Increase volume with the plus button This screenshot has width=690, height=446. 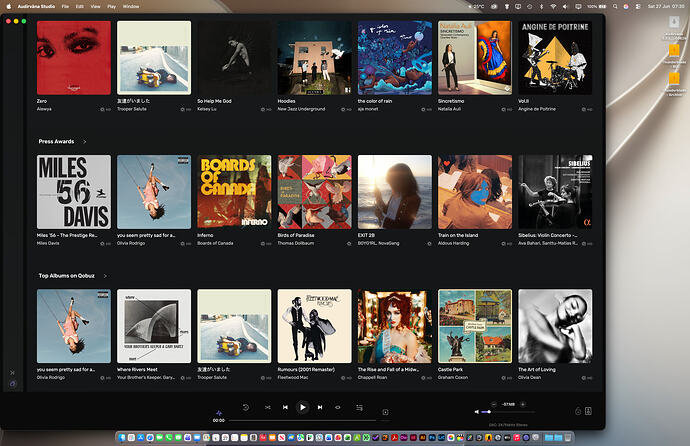point(523,404)
